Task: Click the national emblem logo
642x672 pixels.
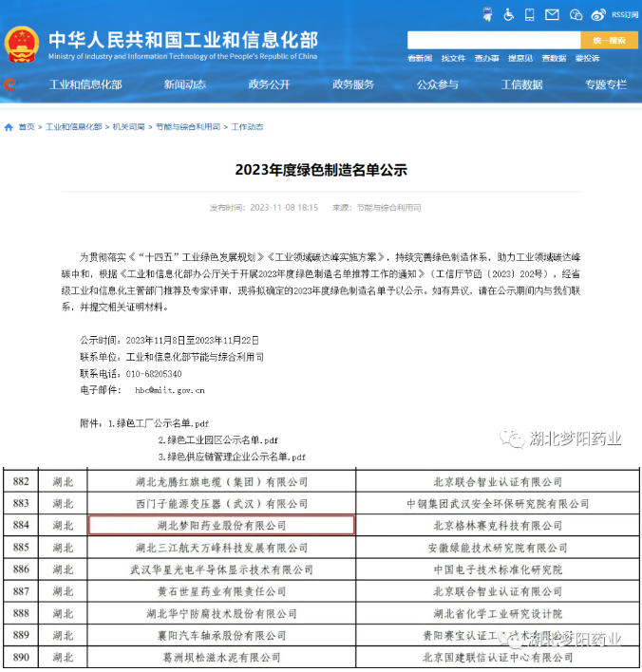Action: pyautogui.click(x=21, y=44)
